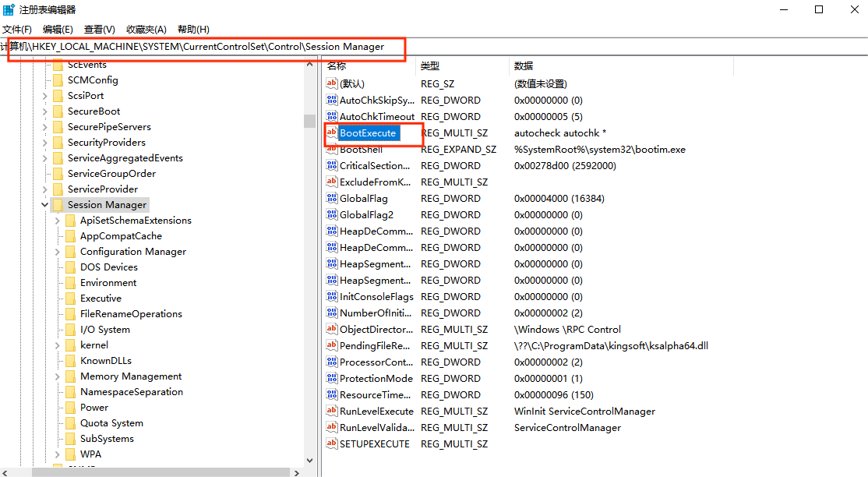Click the BootExecute string value icon
This screenshot has height=477, width=868.
click(x=332, y=133)
